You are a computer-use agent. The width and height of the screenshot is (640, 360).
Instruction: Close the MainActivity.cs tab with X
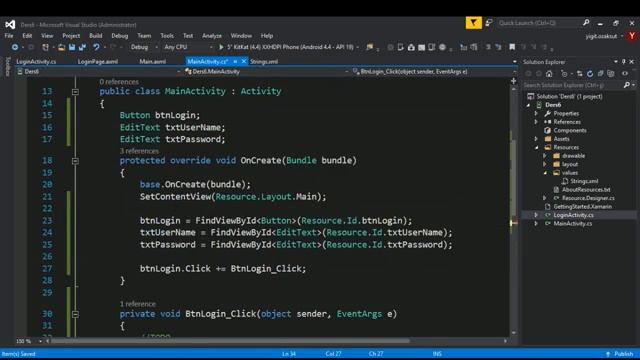tap(244, 61)
